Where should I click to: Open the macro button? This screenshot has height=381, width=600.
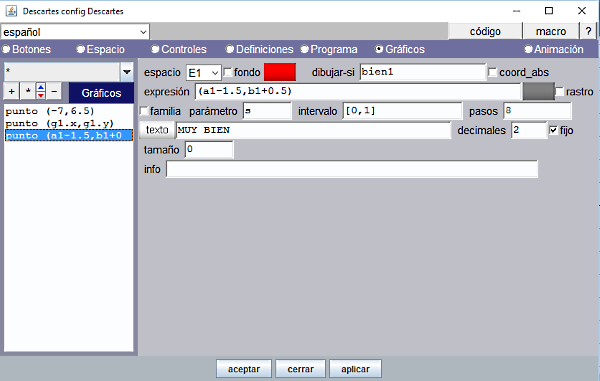pyautogui.click(x=551, y=31)
